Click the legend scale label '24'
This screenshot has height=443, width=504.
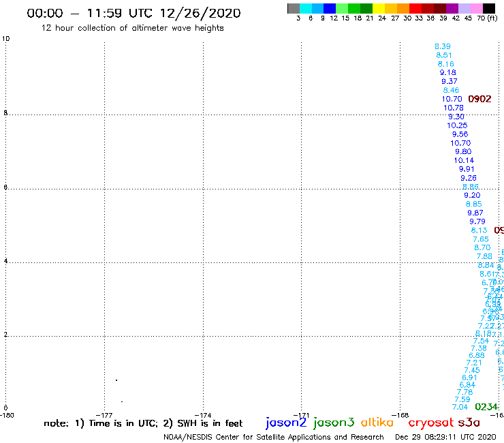tap(382, 18)
